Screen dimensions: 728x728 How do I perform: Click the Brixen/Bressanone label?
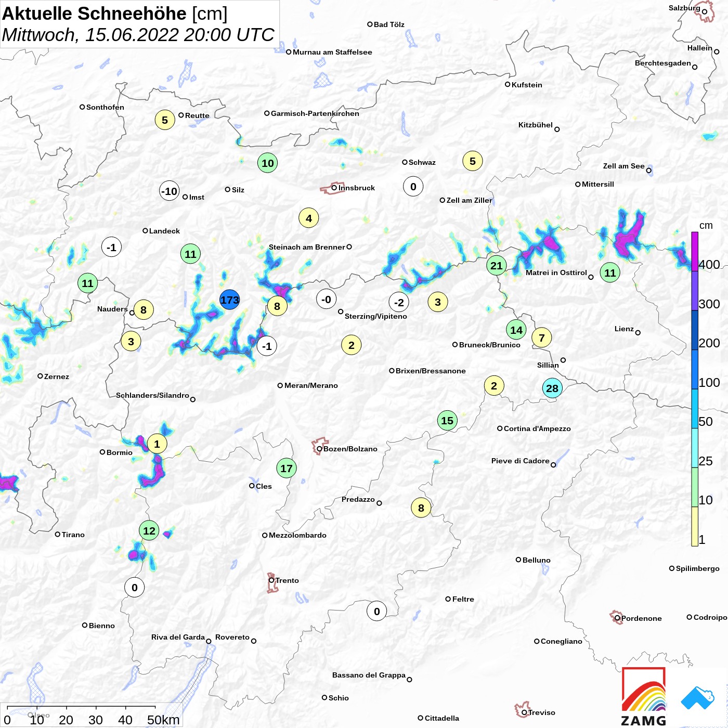click(x=431, y=371)
